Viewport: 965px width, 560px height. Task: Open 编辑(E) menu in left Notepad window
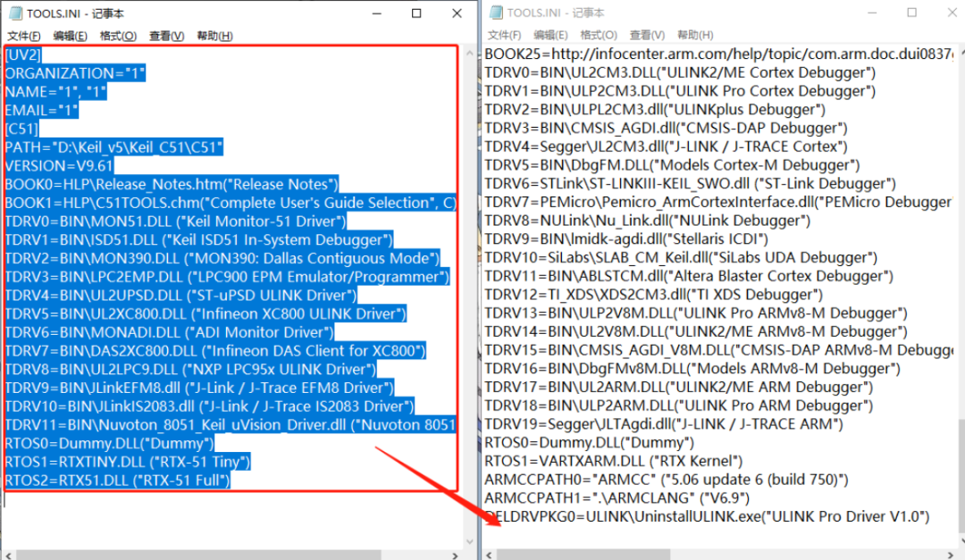click(x=71, y=37)
